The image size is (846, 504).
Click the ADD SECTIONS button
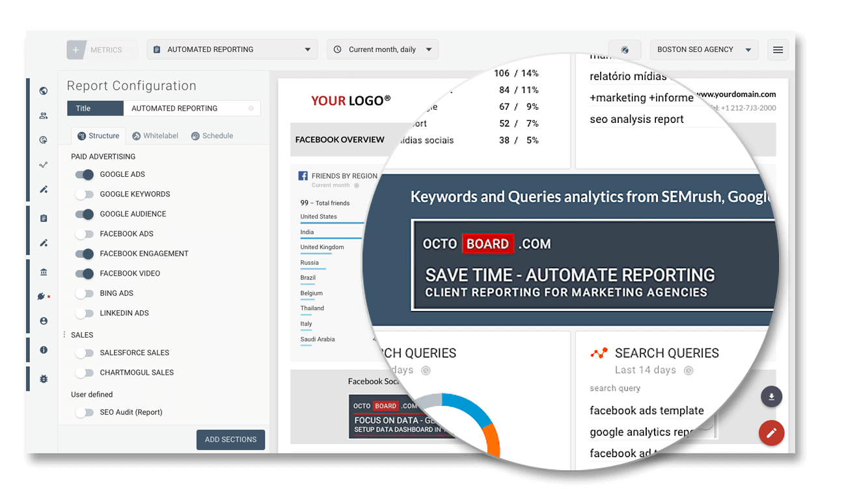[x=230, y=440]
